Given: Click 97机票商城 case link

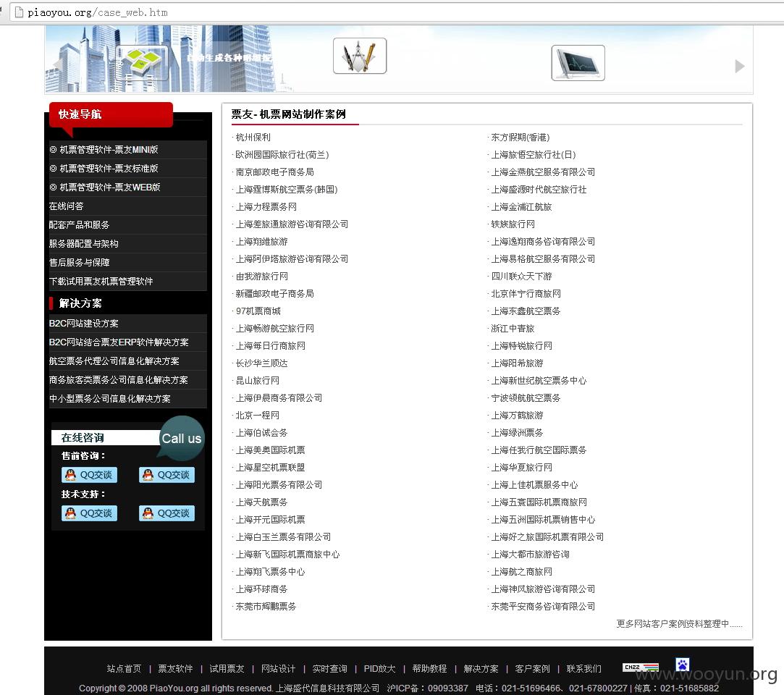Looking at the screenshot, I should point(258,311).
